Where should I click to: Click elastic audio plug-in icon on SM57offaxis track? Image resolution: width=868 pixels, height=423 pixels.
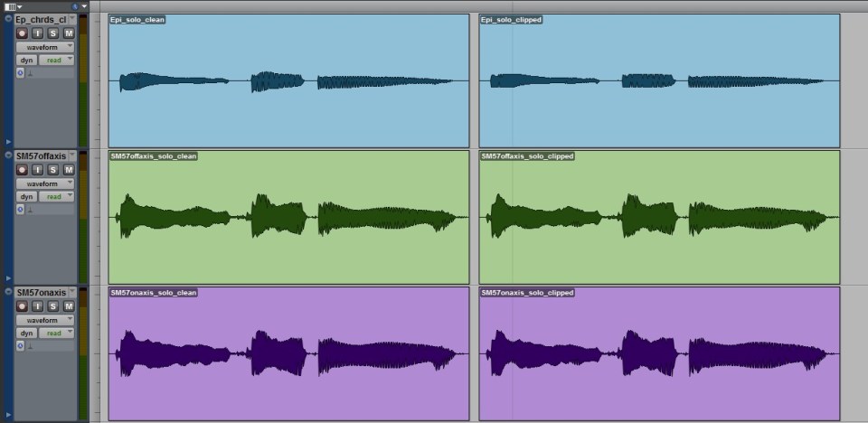pos(31,210)
